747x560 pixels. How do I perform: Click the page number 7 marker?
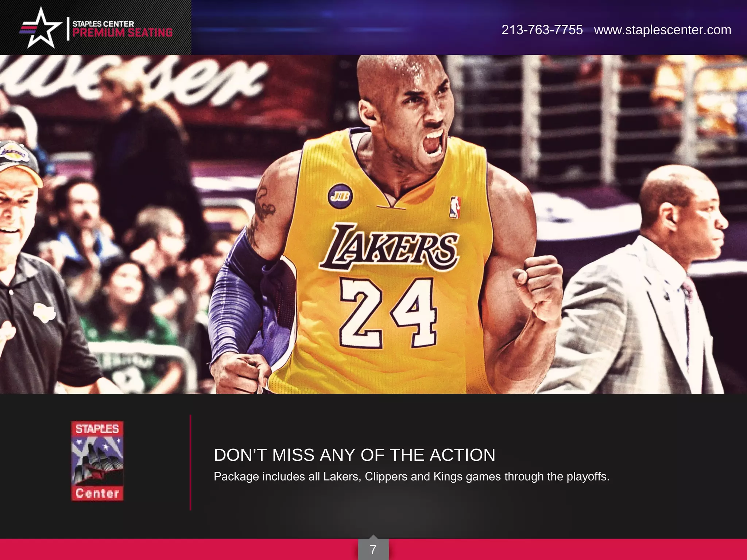[373, 549]
